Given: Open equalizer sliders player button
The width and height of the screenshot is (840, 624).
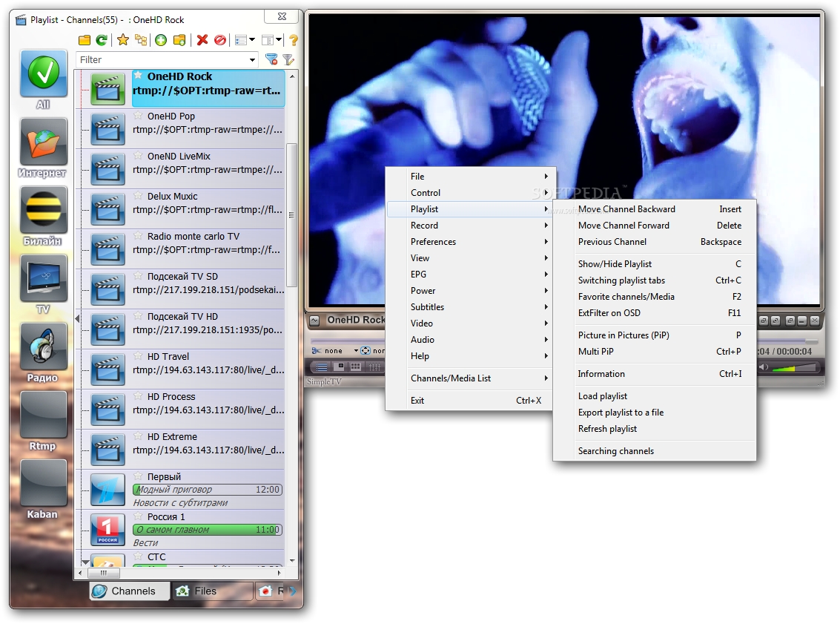Looking at the screenshot, I should click(374, 367).
